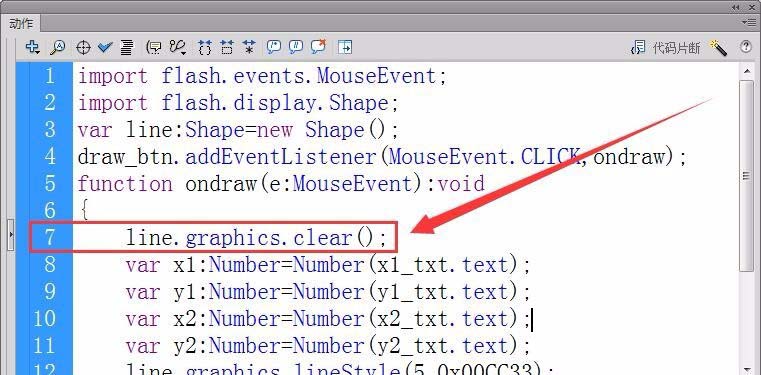
Task: Expand all code sections icon
Action: (249, 47)
